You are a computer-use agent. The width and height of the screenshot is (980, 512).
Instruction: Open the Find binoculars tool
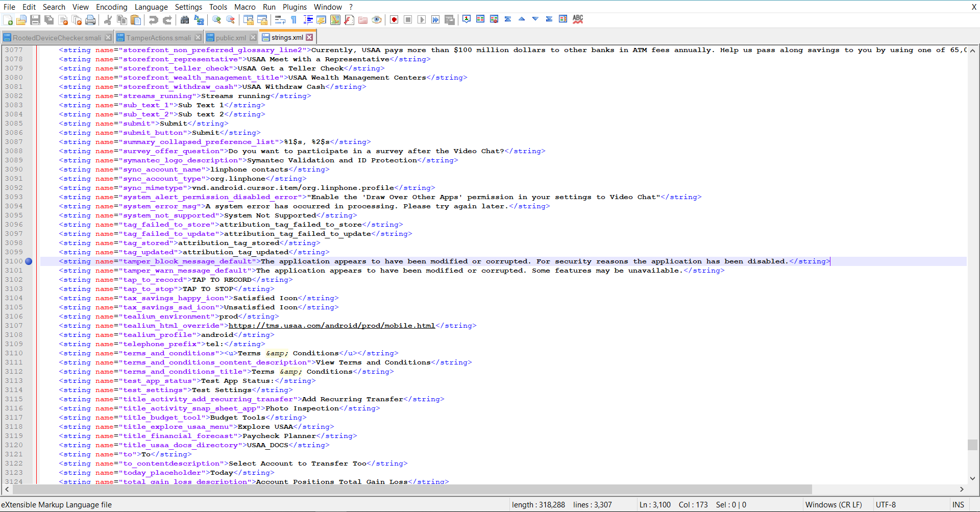185,20
